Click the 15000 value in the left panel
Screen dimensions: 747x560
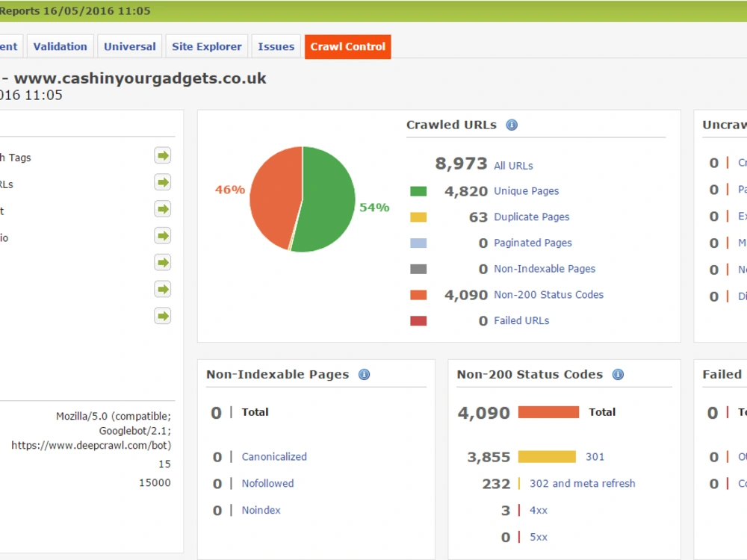155,482
